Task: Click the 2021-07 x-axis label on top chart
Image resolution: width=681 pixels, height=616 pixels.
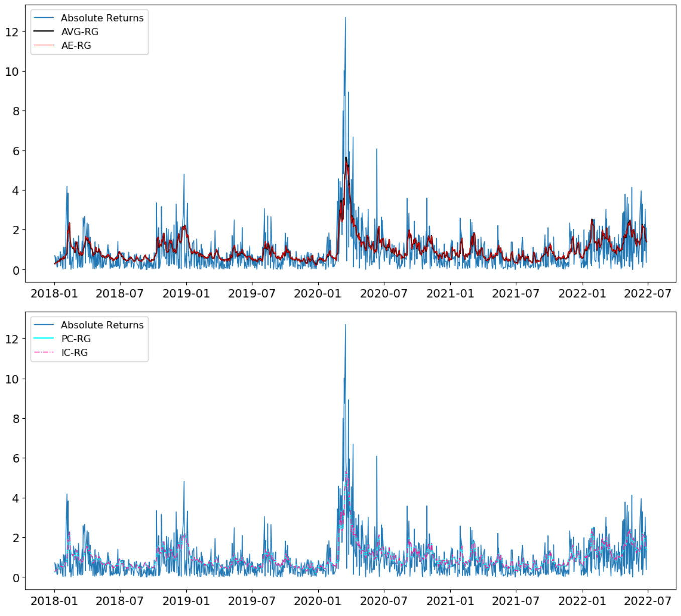Action: [515, 293]
